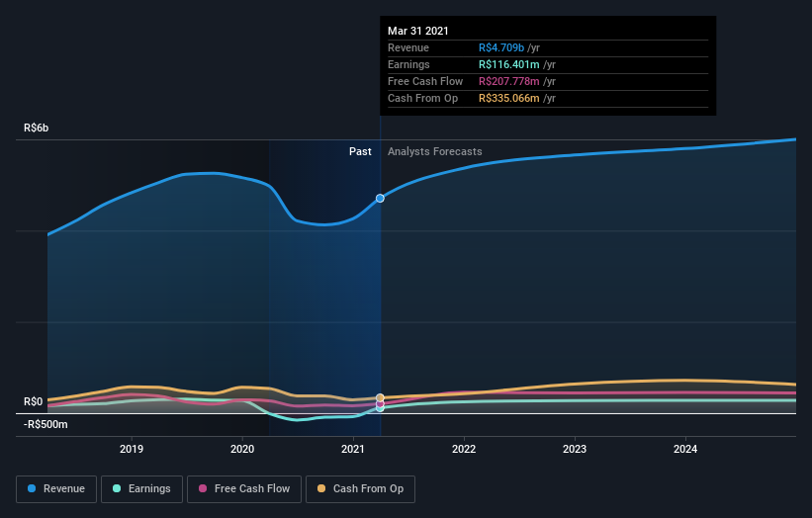The image size is (812, 518).
Task: Click the R$116.401m earnings value
Action: [x=509, y=64]
